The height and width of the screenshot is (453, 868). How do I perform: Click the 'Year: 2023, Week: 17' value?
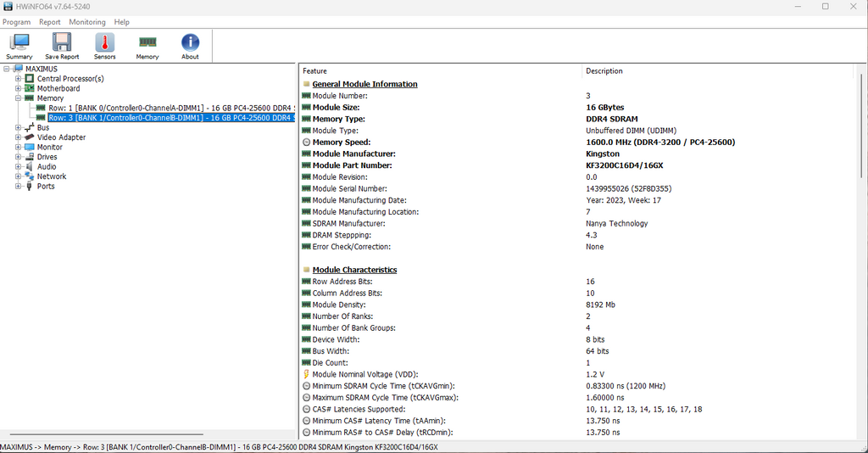623,200
